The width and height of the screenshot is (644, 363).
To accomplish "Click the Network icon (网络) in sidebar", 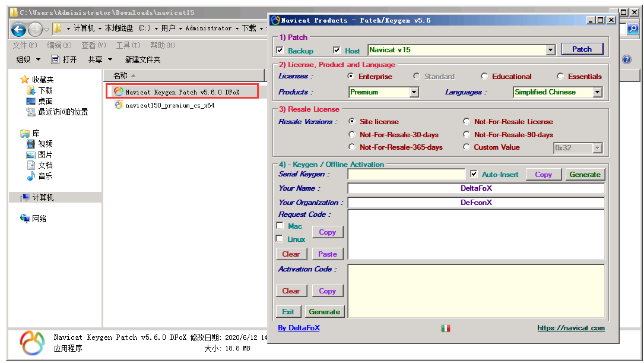I will 25,219.
